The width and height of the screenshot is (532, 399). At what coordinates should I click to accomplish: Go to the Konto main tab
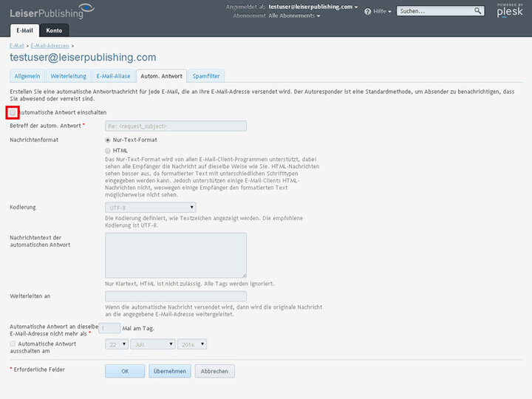point(54,30)
